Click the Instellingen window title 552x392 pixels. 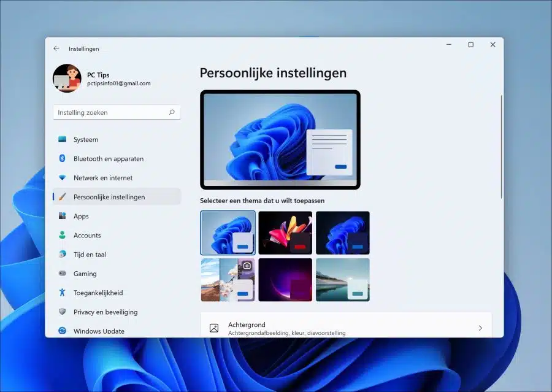(84, 49)
